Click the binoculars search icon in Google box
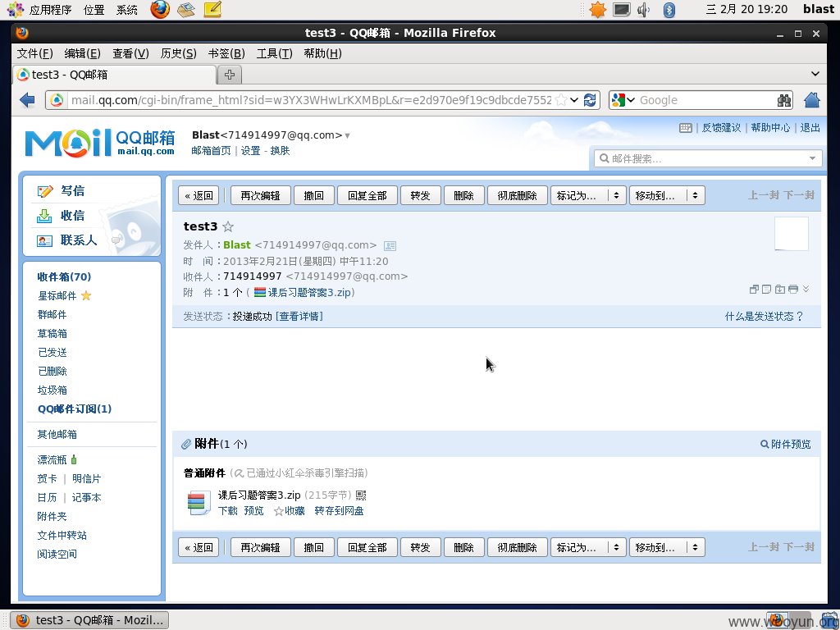 [784, 100]
